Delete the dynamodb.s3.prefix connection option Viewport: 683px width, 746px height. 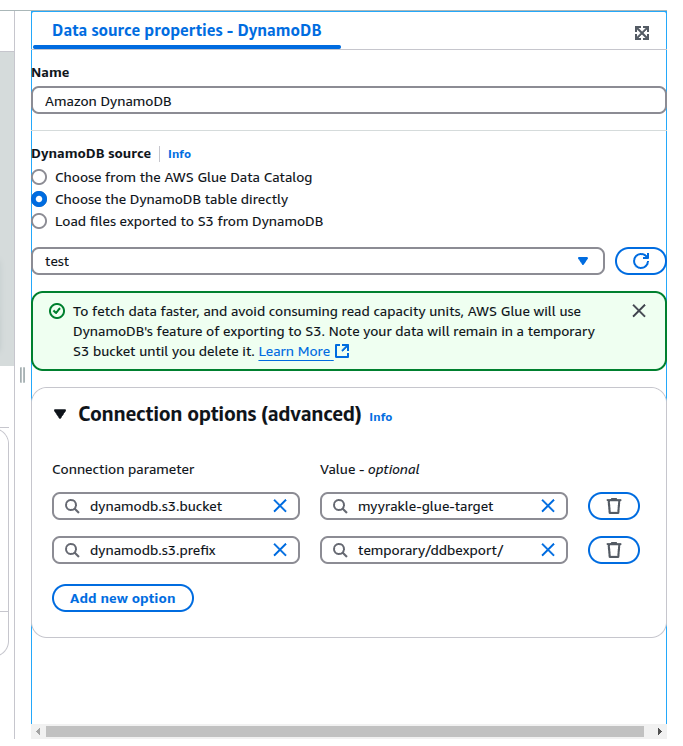614,550
